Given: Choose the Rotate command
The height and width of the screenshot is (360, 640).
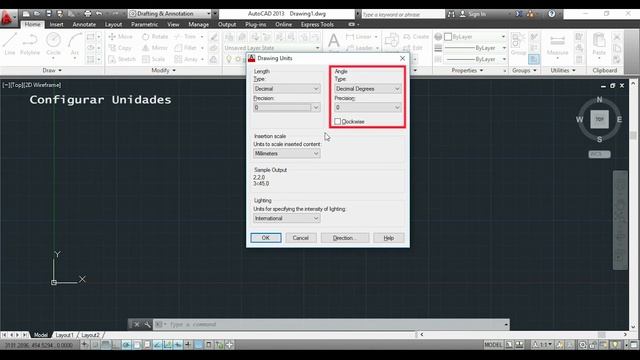Looking at the screenshot, I should [155, 37].
